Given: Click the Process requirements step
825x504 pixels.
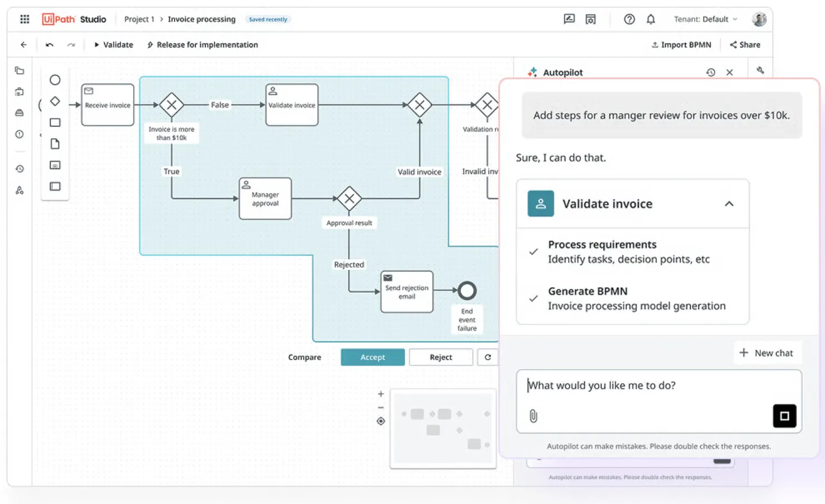Looking at the screenshot, I should click(633, 252).
